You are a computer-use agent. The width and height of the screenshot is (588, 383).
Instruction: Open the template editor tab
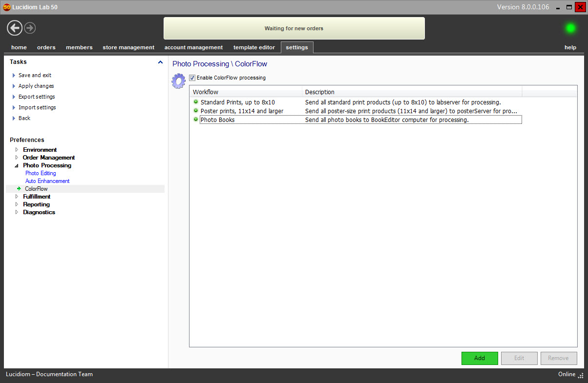[254, 47]
